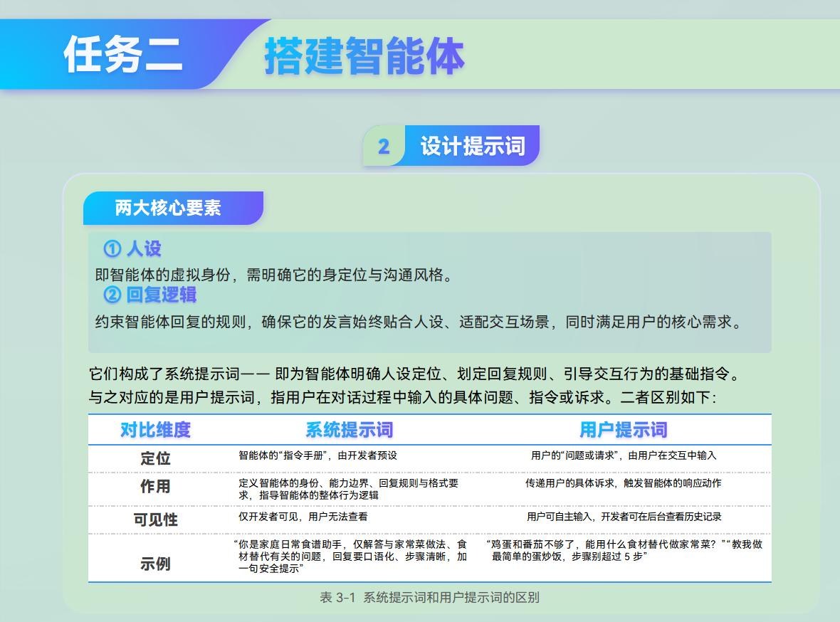Click cell starting 定义智能体的身份、能力边界

coord(348,489)
